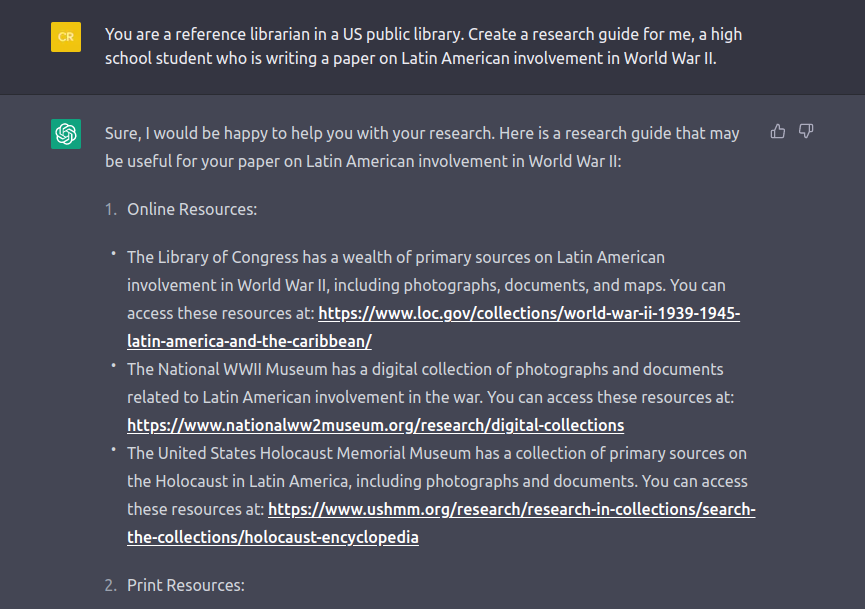The image size is (865, 609).
Task: Open the National WWII Museum digital collections link
Action: (375, 425)
